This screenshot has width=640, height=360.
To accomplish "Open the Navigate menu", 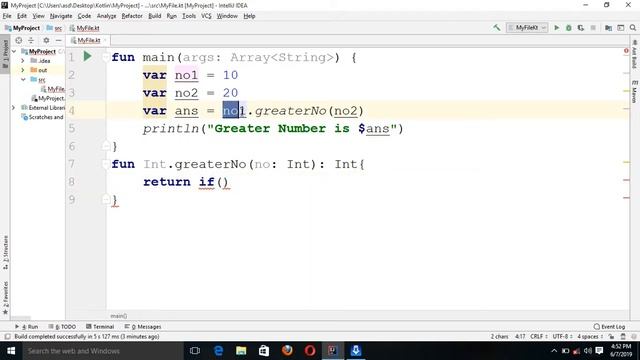I will [61, 16].
